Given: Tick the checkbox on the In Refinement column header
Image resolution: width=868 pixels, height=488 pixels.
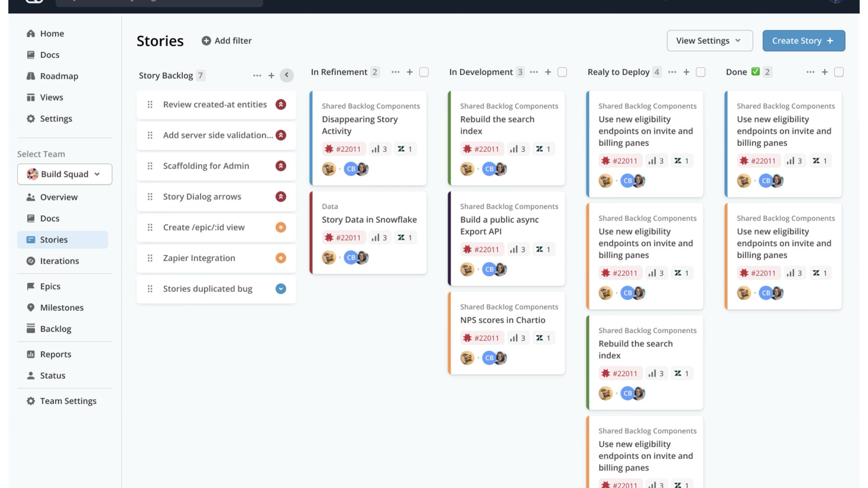Looking at the screenshot, I should [x=424, y=72].
